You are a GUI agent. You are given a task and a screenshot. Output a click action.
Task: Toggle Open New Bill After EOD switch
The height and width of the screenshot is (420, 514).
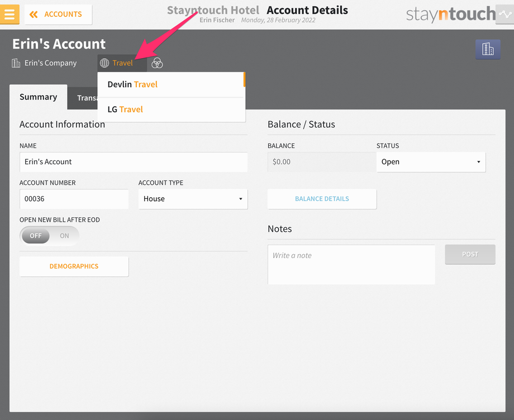coord(50,236)
